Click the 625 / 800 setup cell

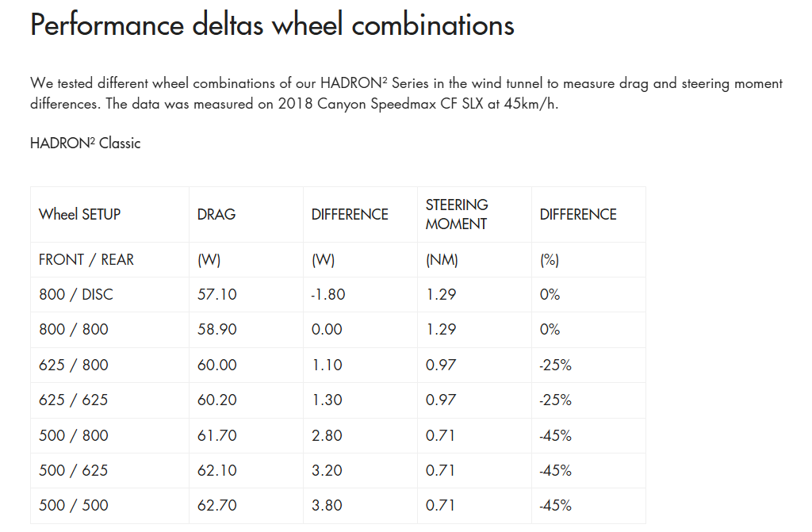[x=74, y=365]
